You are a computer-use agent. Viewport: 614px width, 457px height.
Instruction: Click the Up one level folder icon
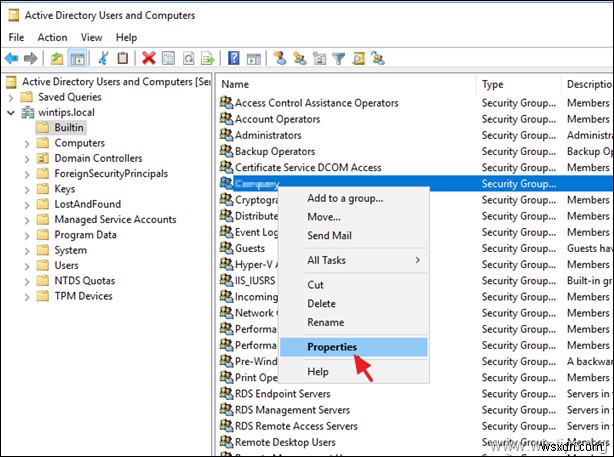point(57,58)
